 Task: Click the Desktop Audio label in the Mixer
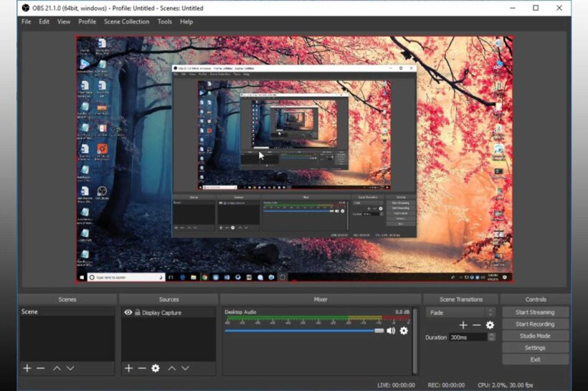pyautogui.click(x=240, y=312)
